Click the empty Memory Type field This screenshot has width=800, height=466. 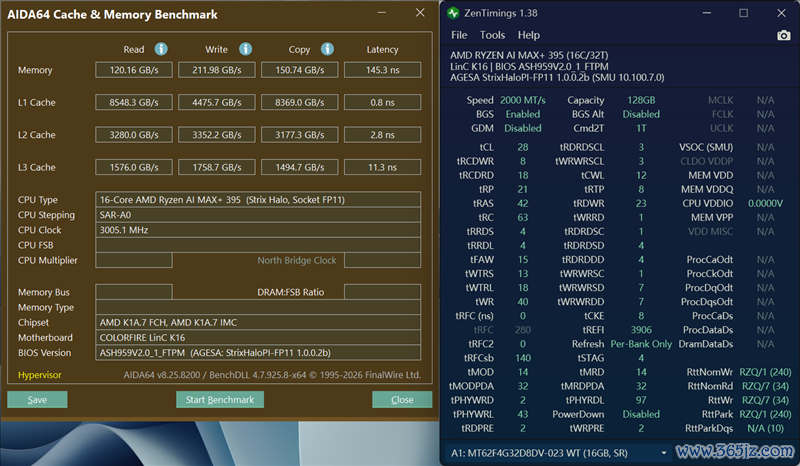[x=258, y=307]
